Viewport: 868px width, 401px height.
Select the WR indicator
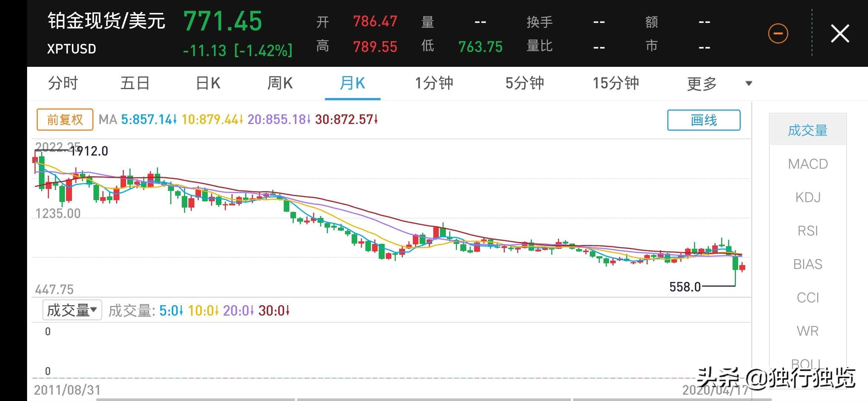pyautogui.click(x=808, y=331)
